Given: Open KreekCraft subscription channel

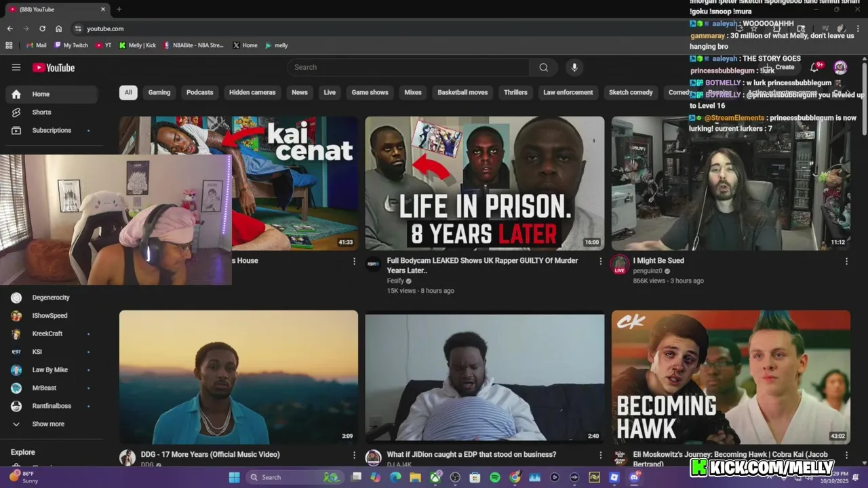Looking at the screenshot, I should [x=52, y=333].
